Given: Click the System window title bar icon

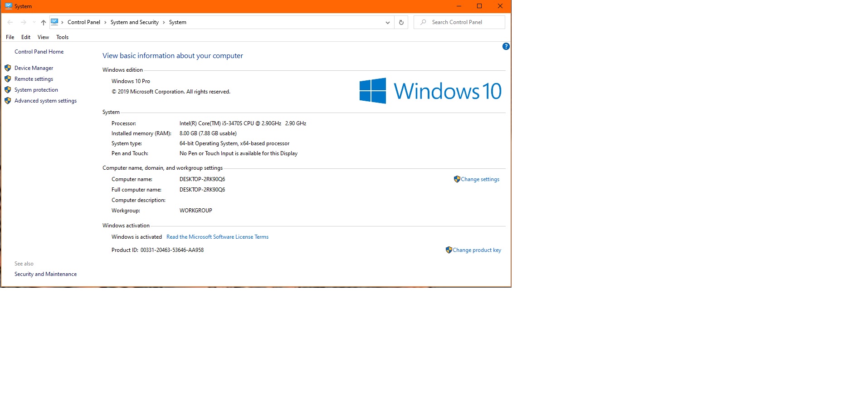Looking at the screenshot, I should [x=9, y=6].
